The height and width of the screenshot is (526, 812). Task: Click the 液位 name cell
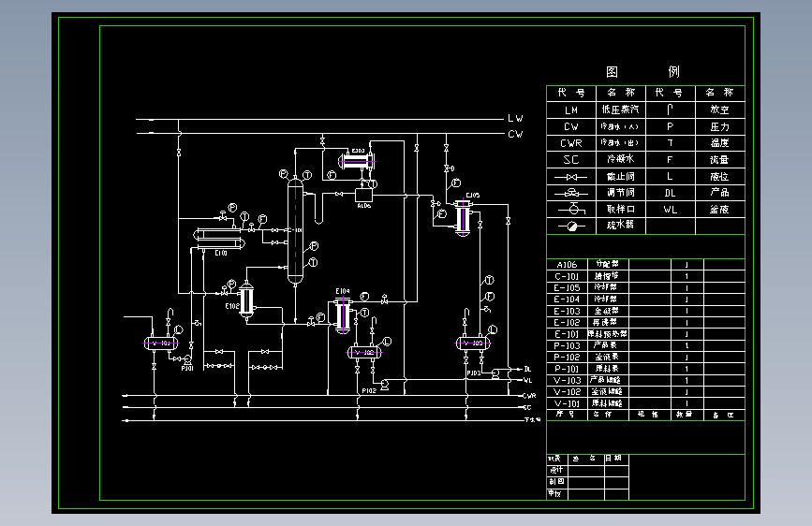[x=720, y=177]
